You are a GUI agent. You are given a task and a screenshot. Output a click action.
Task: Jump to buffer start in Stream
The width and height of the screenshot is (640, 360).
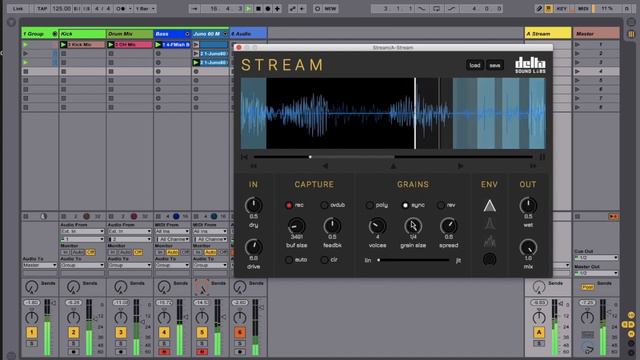(x=244, y=157)
